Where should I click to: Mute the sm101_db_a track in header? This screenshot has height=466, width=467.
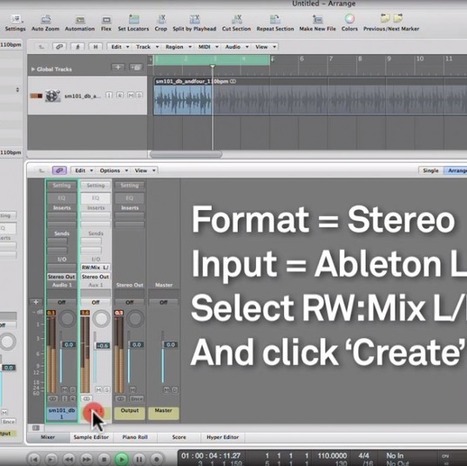tap(130, 95)
